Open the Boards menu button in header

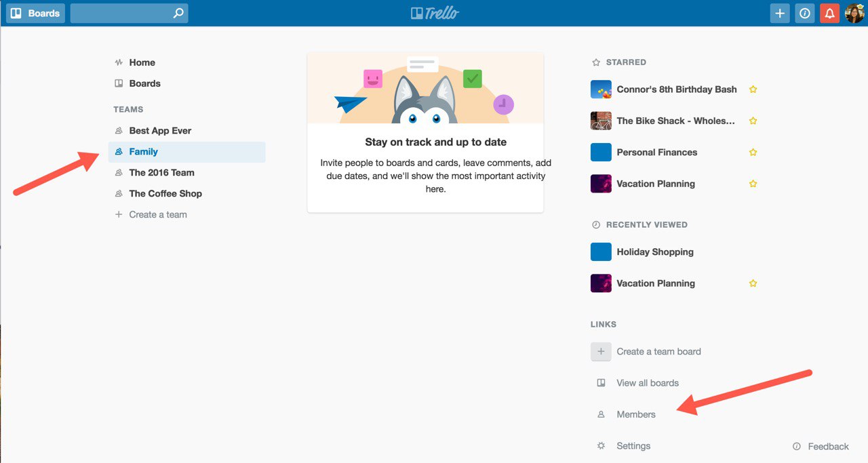36,13
